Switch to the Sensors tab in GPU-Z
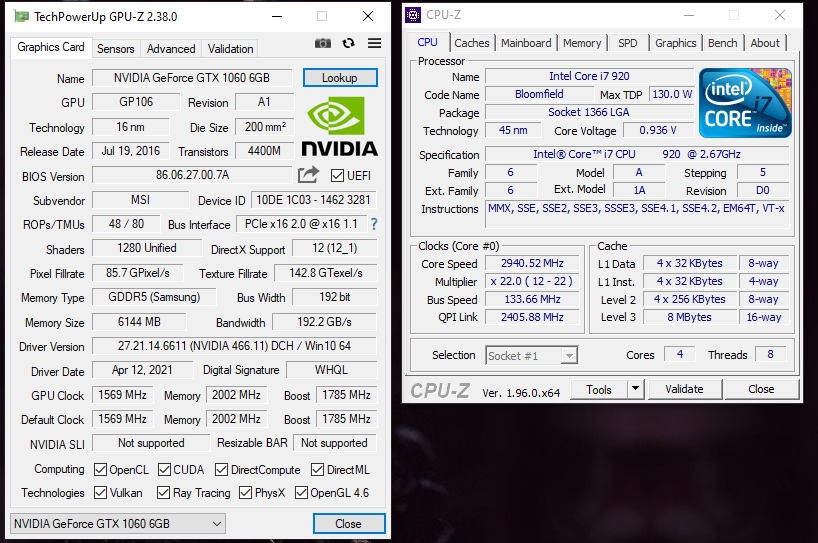 pos(115,49)
